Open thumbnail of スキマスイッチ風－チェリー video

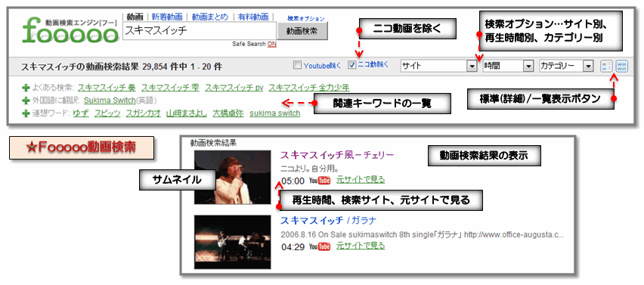[233, 177]
